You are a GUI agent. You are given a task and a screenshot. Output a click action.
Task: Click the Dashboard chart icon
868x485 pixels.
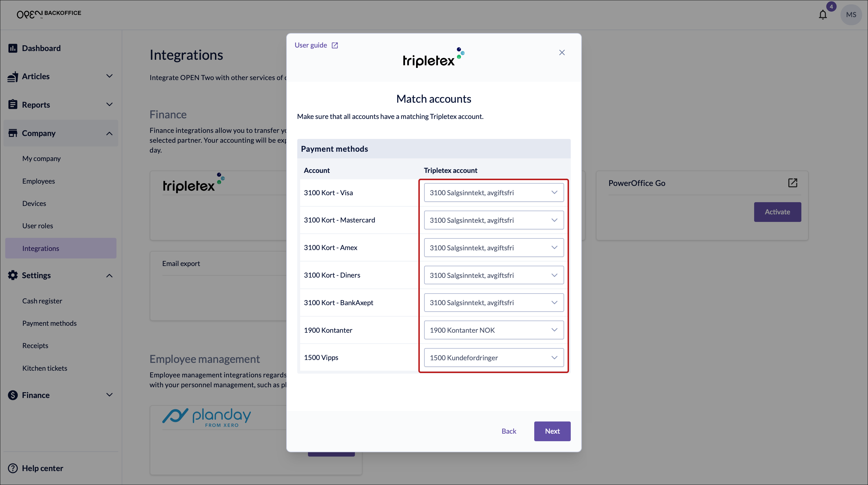click(x=13, y=48)
